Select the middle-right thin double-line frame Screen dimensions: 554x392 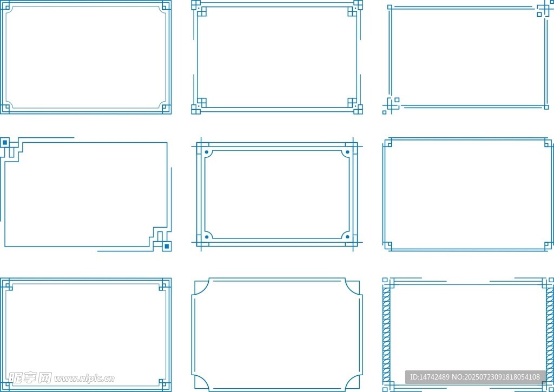(x=468, y=195)
